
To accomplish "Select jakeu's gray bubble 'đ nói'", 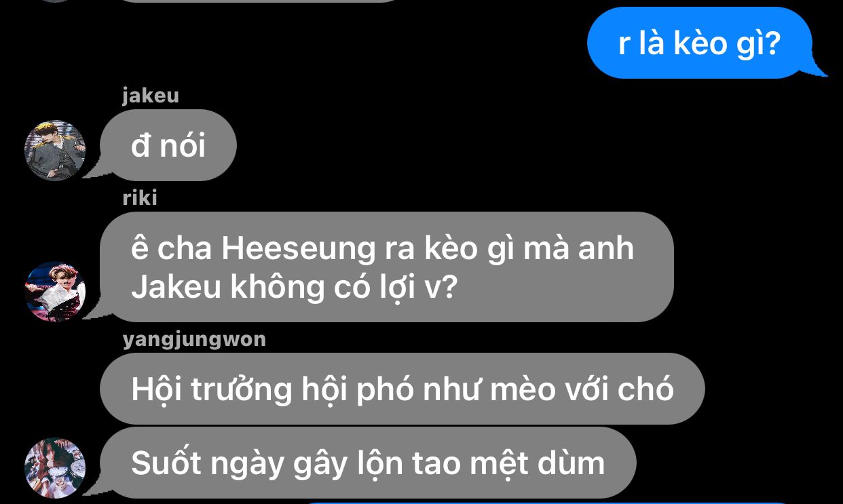I will pos(168,145).
